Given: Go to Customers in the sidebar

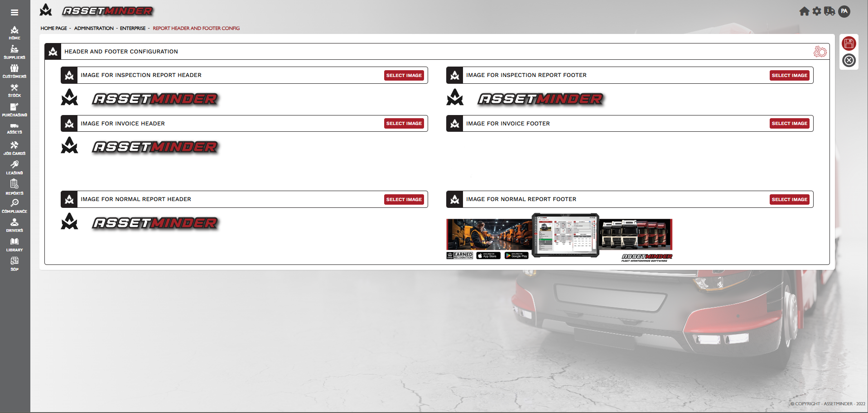Looking at the screenshot, I should coord(14,71).
